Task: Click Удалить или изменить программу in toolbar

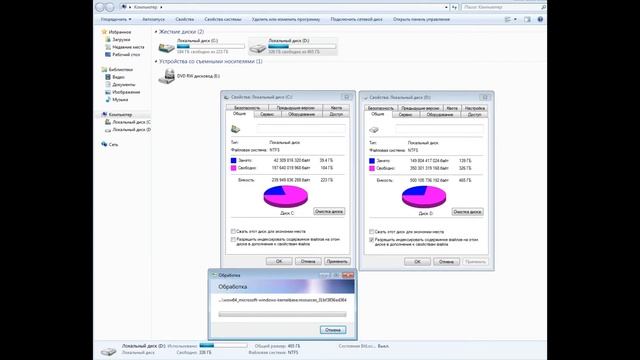Action: pos(286,19)
